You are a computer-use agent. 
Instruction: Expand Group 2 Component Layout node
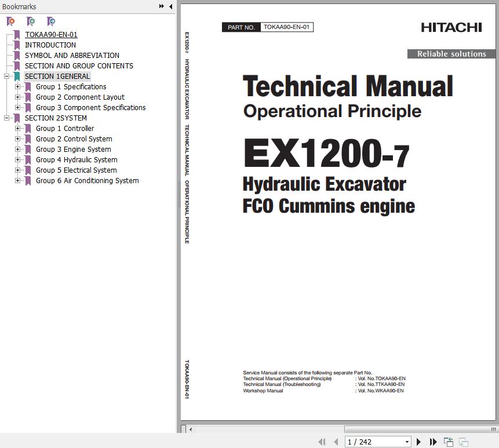(17, 97)
